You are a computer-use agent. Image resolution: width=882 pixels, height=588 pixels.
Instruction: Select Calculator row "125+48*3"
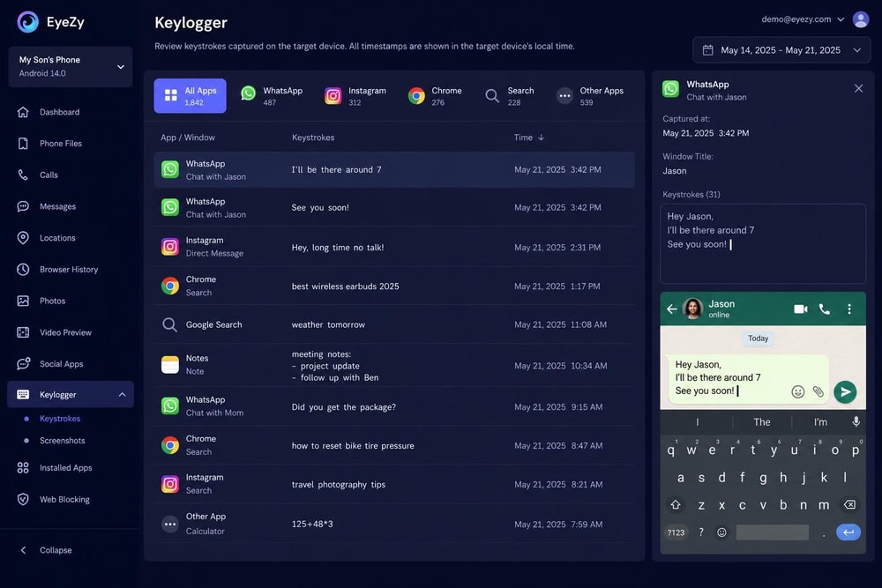coord(393,524)
